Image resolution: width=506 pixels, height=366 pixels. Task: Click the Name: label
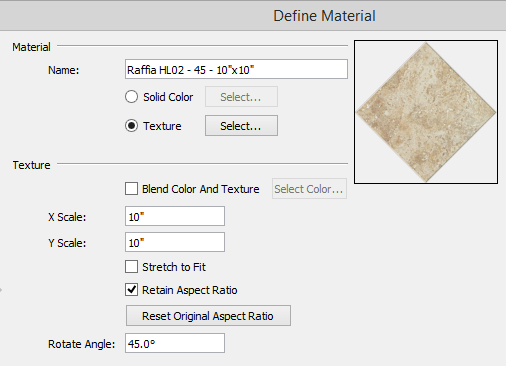click(x=64, y=70)
